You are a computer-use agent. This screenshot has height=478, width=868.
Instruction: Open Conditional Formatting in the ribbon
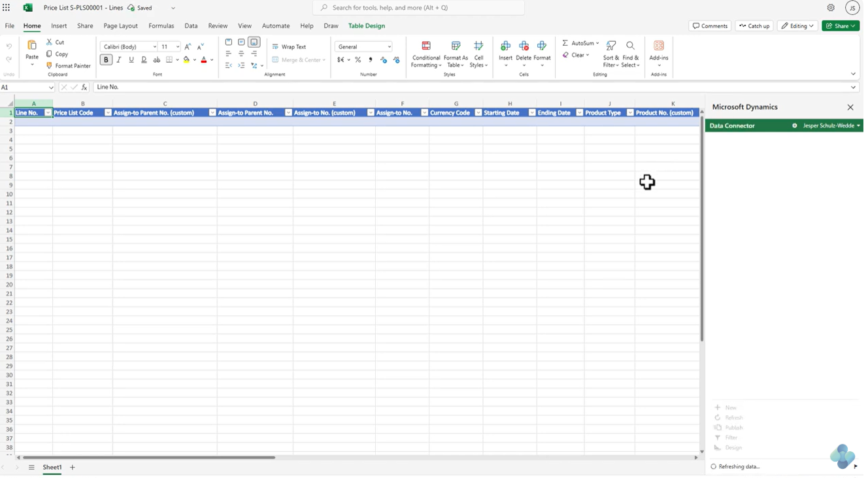coord(426,54)
